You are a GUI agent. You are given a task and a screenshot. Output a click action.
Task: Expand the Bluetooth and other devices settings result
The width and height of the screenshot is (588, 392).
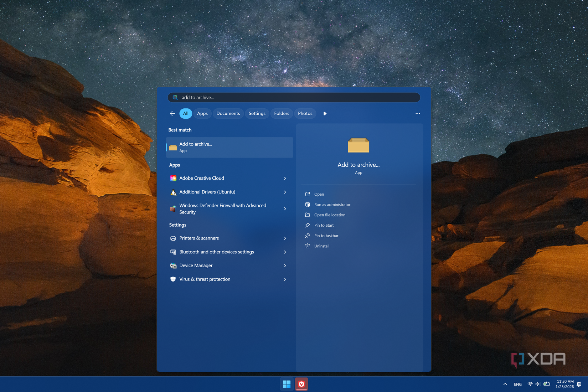[285, 252]
